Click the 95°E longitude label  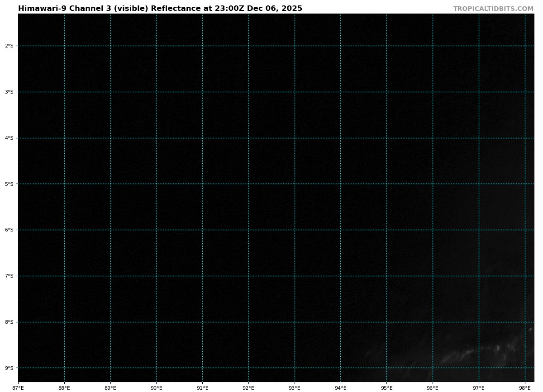pyautogui.click(x=386, y=387)
